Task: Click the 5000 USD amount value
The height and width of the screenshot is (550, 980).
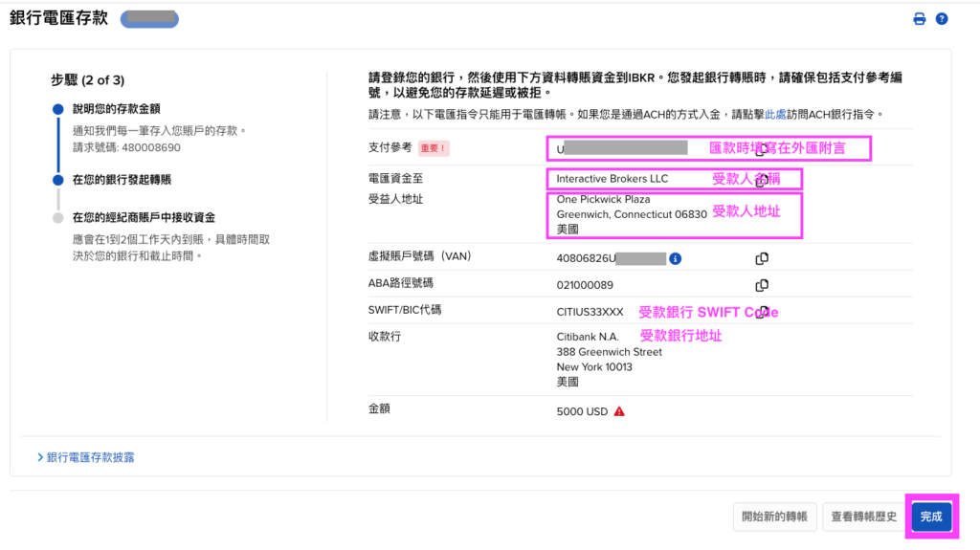Action: point(582,411)
